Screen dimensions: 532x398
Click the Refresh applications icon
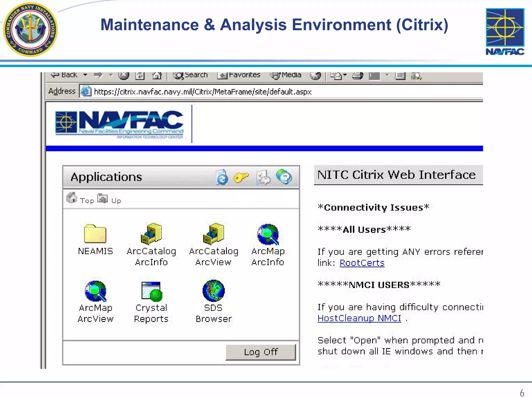click(222, 177)
